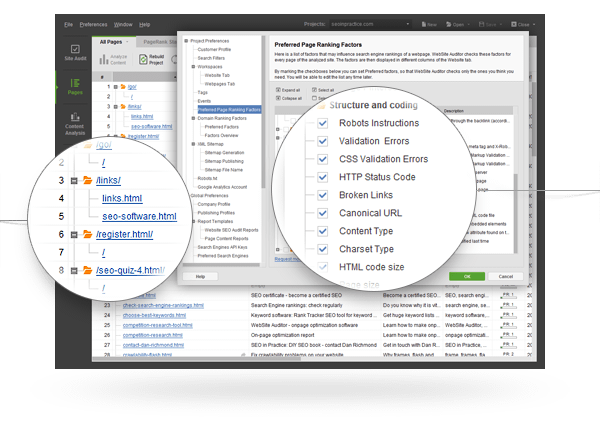Image resolution: width=600 pixels, height=439 pixels.
Task: Collapse the /seo-quiz-4.html/ folder row
Action: [x=74, y=271]
